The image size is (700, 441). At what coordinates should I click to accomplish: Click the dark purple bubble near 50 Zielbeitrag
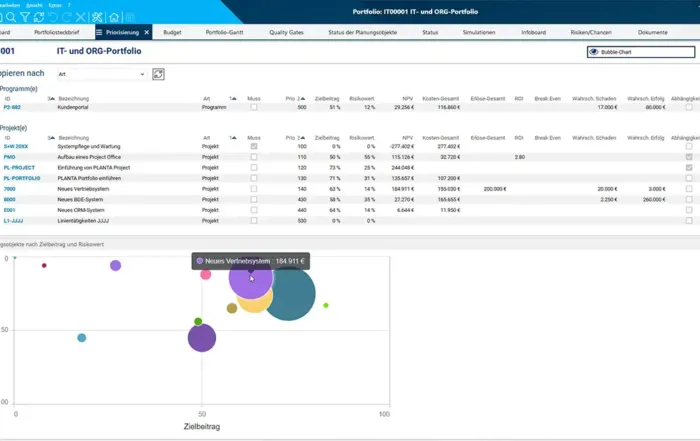coord(202,338)
